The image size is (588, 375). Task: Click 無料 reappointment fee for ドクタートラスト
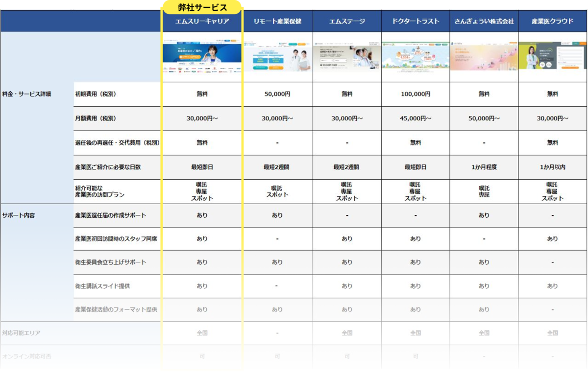[x=416, y=143]
